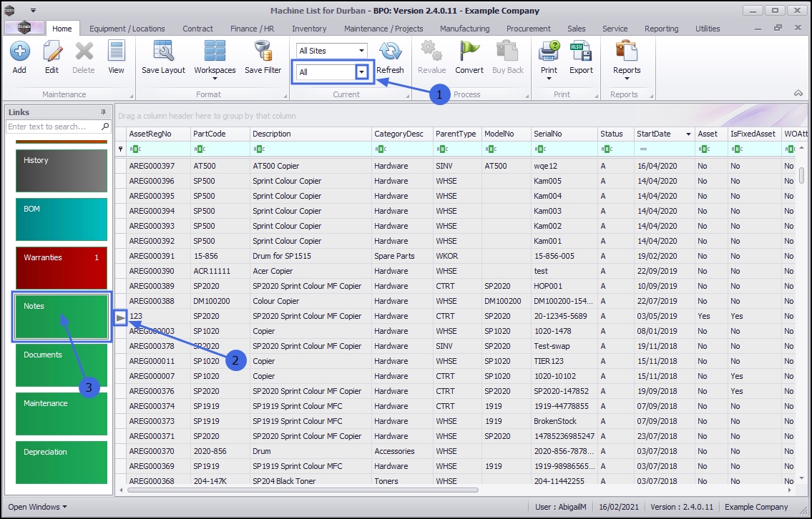Open the All Sites dropdown
812x519 pixels.
pos(361,51)
